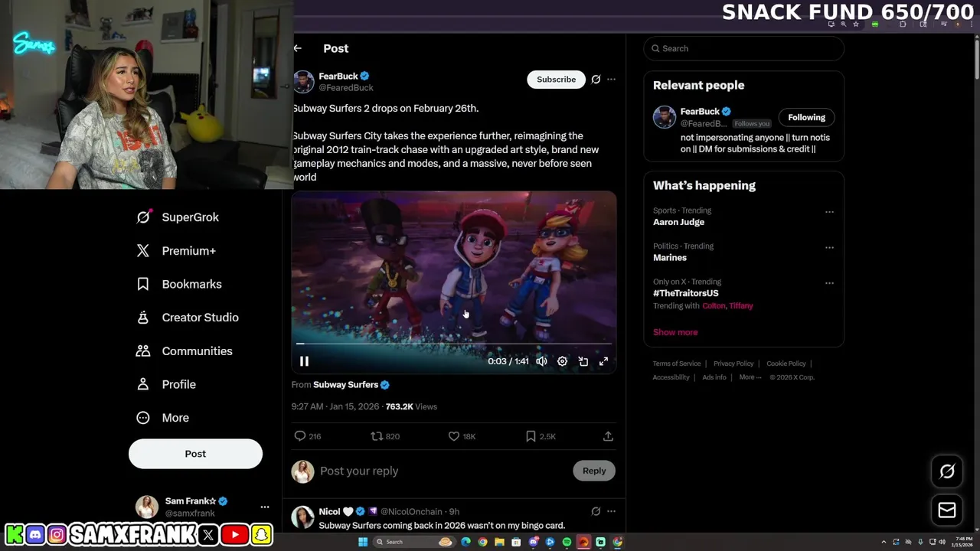Click Following button for FearBuck

807,117
